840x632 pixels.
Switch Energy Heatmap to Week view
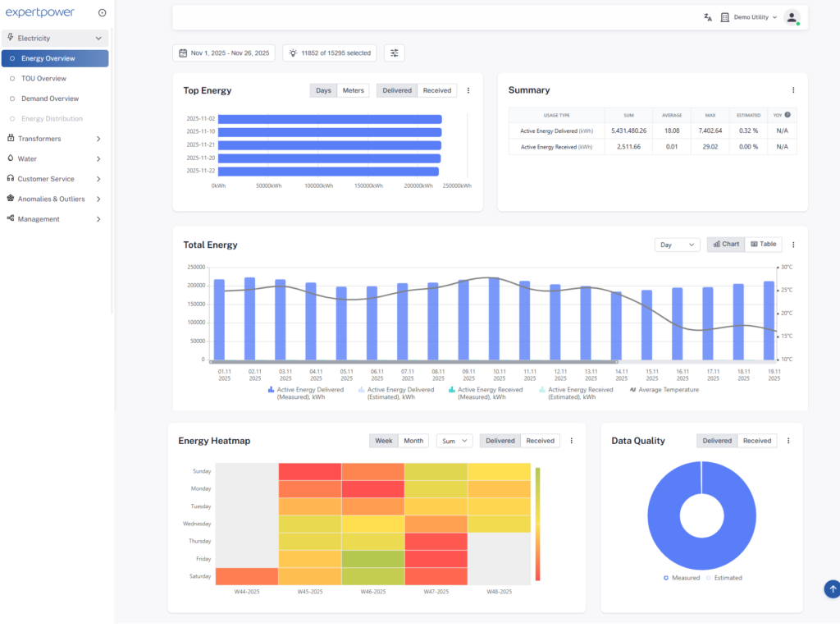384,441
